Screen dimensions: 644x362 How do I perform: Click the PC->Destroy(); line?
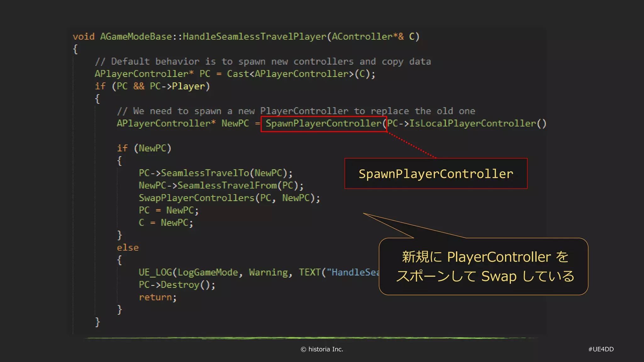(x=177, y=285)
